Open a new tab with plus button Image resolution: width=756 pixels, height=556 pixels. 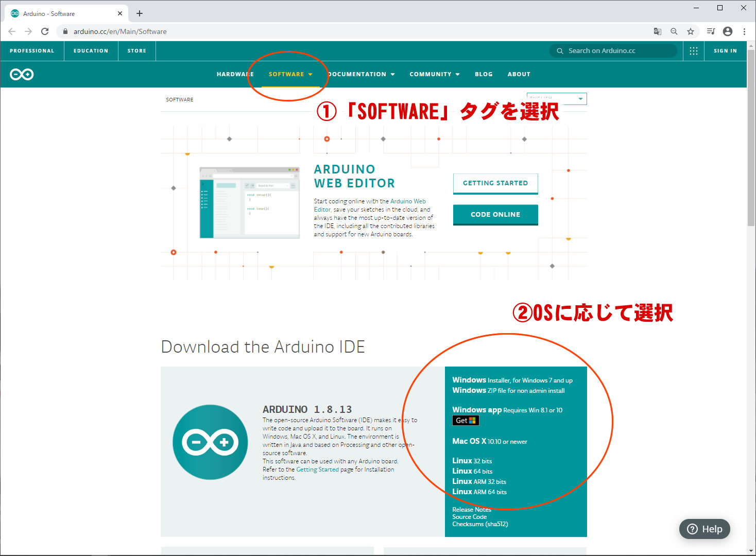point(140,13)
